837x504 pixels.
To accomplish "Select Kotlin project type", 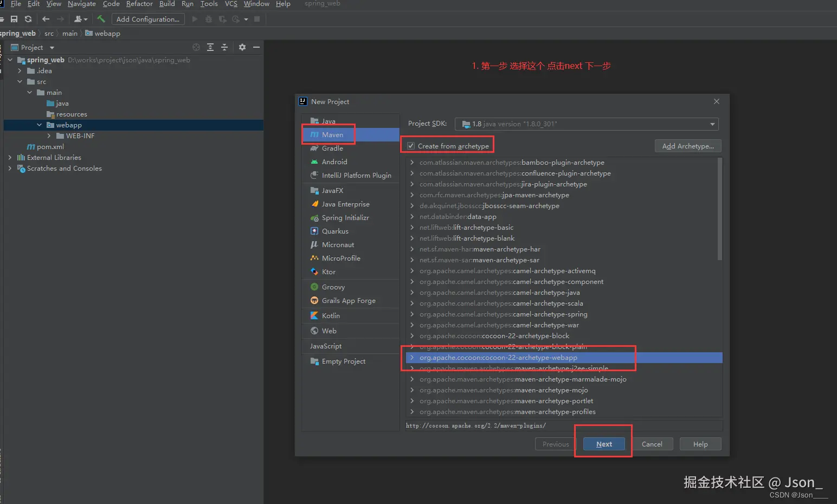I will coord(351,315).
